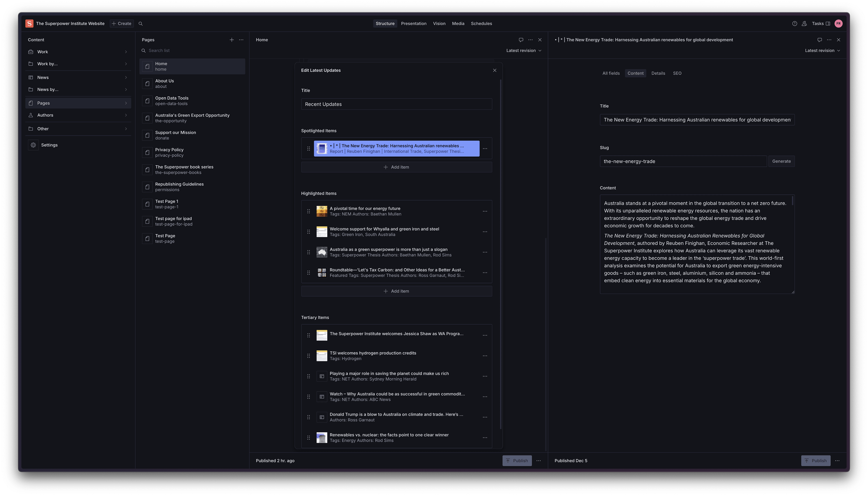Open options for 'Welcome support for Whyalla' item

tap(485, 232)
